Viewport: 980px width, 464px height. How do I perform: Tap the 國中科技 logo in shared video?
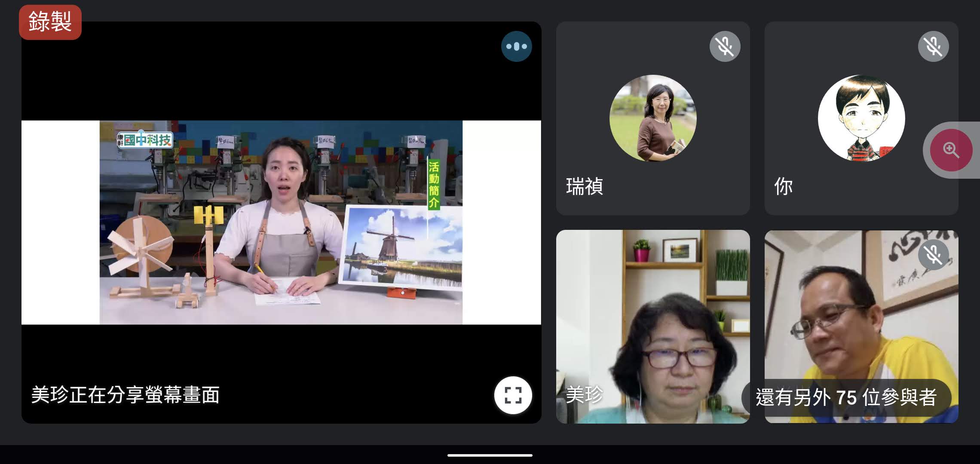pos(145,140)
